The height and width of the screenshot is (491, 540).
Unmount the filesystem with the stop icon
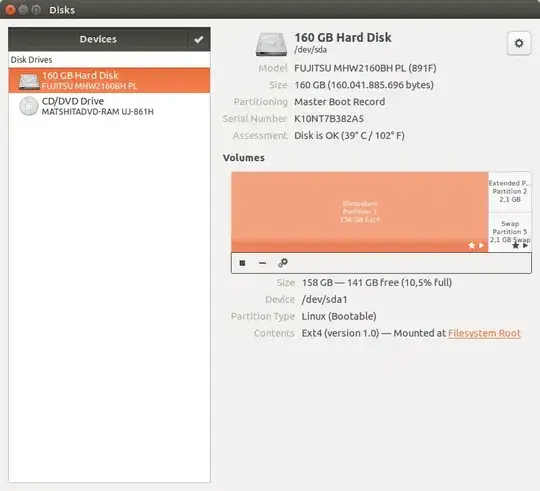(242, 263)
